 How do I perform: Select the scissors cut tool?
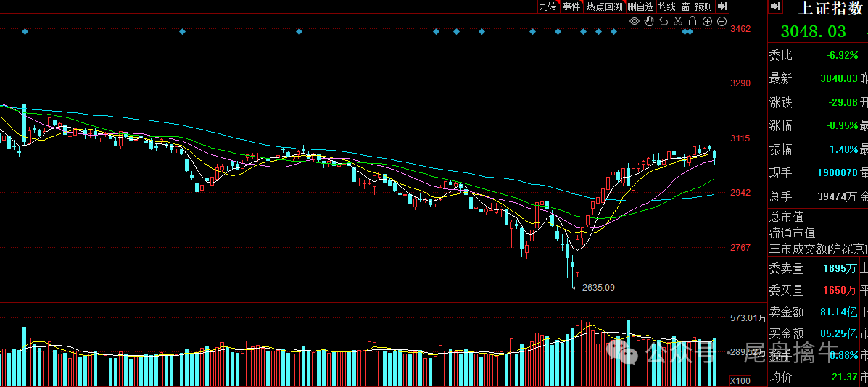[x=678, y=22]
